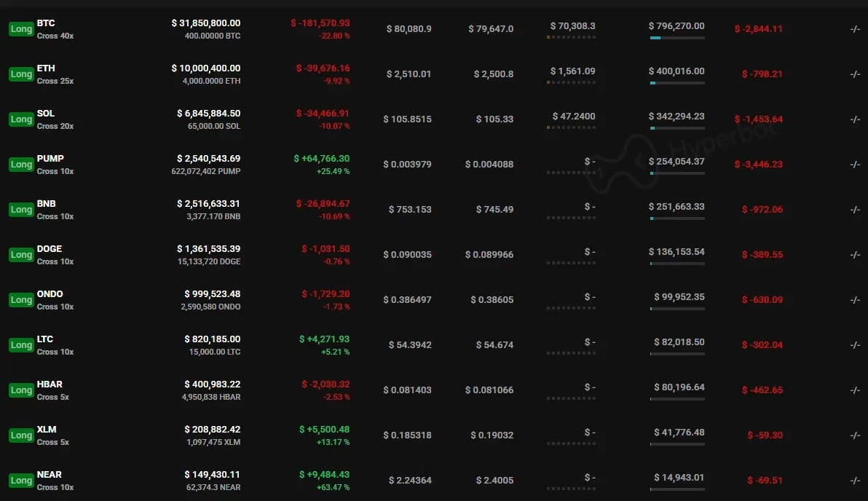Click the -/- TP/SL cell for LTC
The height and width of the screenshot is (501, 868).
click(855, 345)
